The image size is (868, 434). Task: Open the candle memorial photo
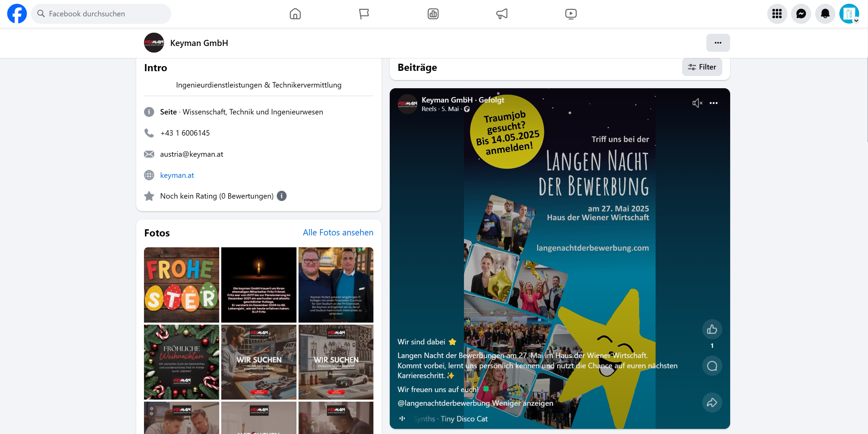tap(259, 285)
